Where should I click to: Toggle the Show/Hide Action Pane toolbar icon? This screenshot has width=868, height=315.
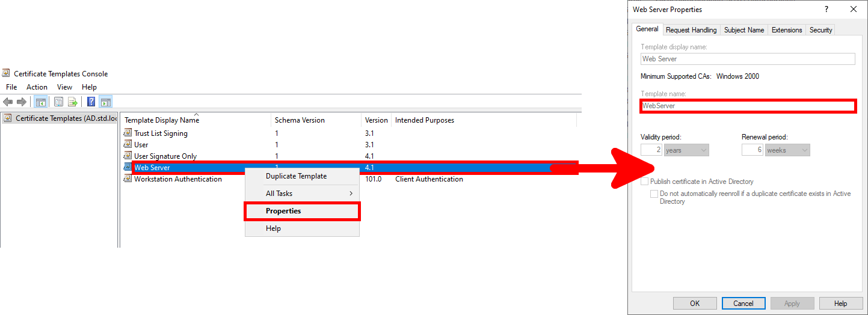[106, 102]
